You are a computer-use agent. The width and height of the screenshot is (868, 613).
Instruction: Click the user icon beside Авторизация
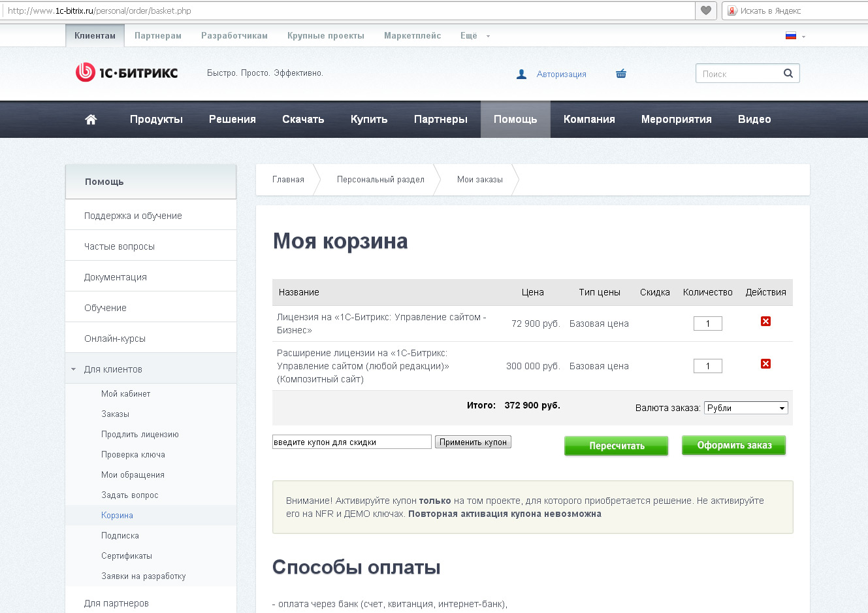521,75
